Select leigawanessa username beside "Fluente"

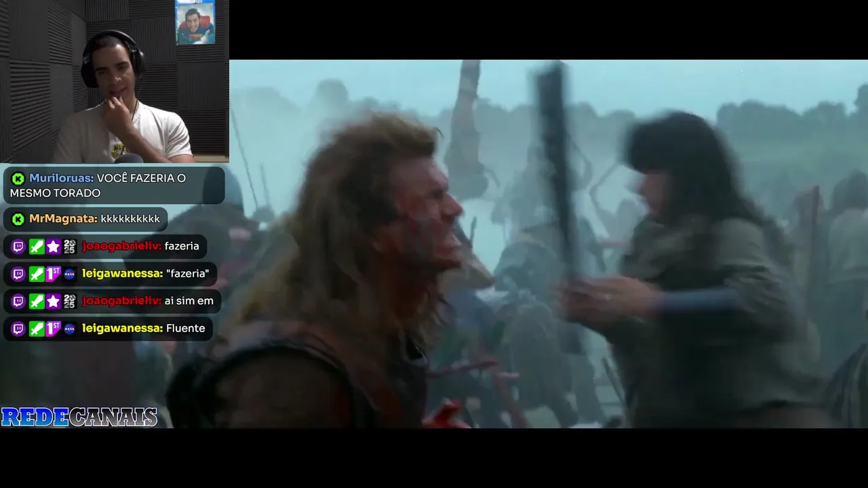pyautogui.click(x=122, y=329)
